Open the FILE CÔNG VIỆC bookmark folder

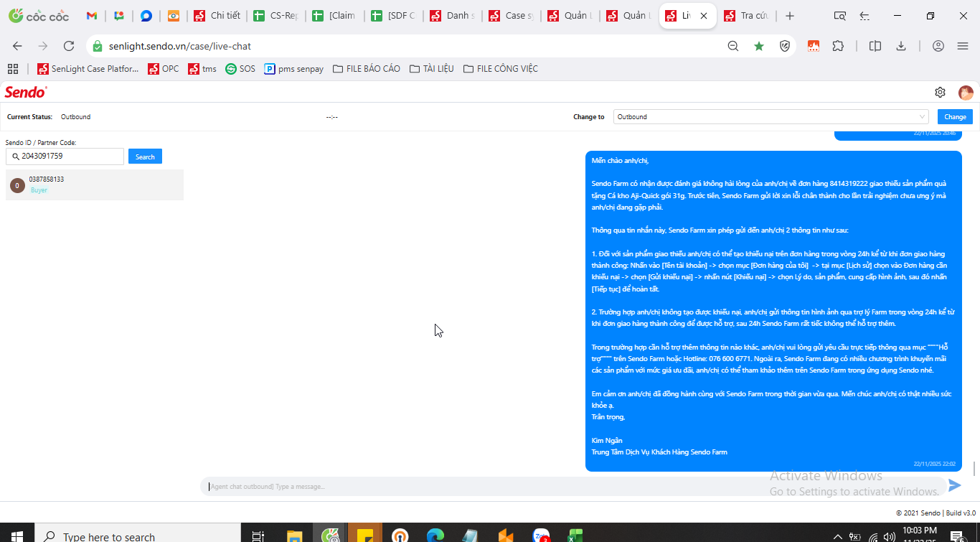click(x=500, y=69)
